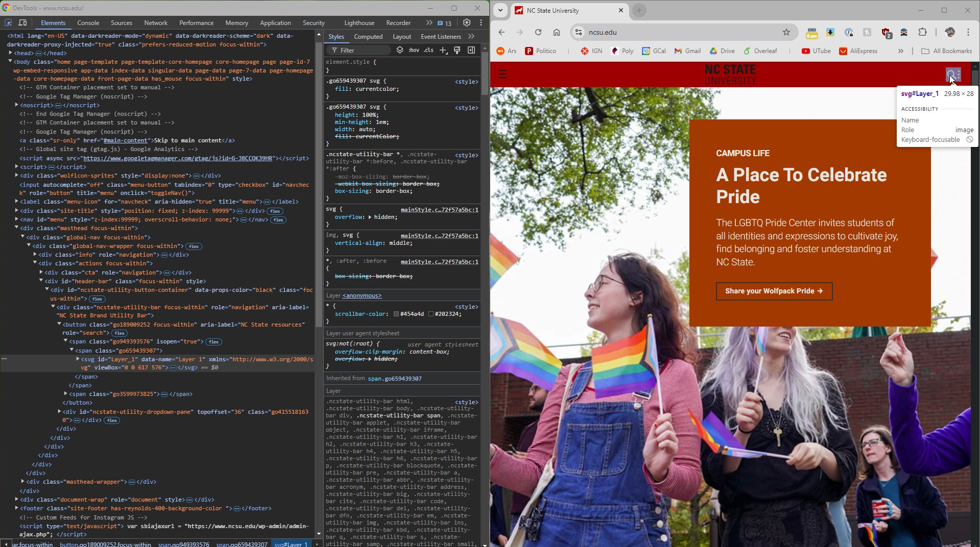Open DevTools settings gear
Image resolution: width=980 pixels, height=547 pixels.
[467, 23]
